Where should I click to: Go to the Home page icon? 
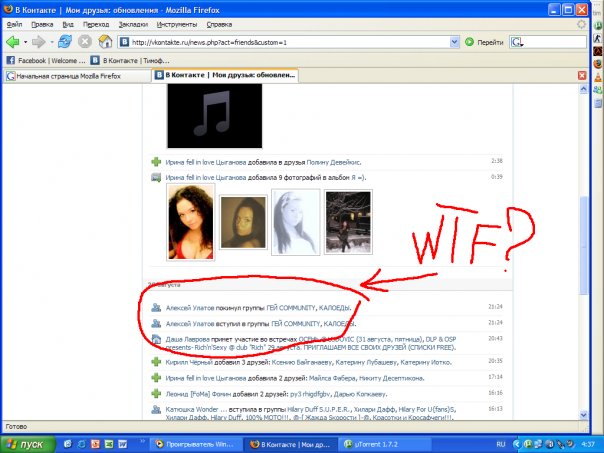(x=105, y=42)
